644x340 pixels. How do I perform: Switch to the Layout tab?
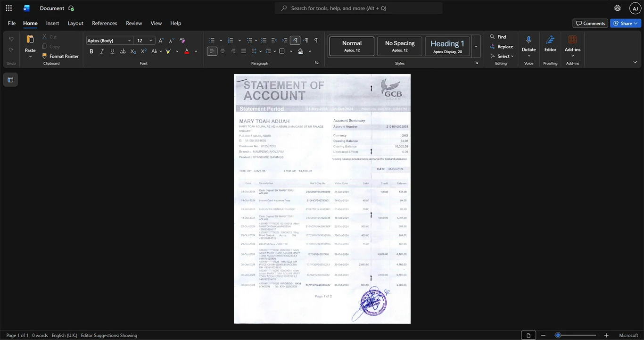(75, 23)
